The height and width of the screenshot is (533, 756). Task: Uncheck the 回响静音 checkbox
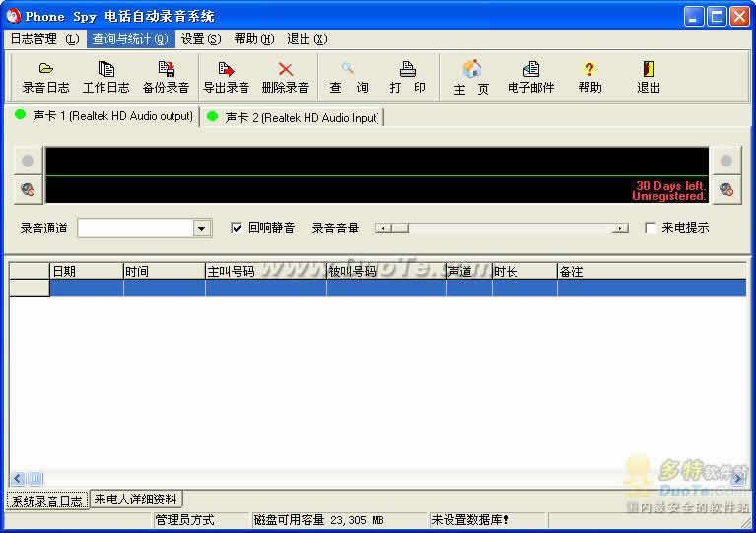[x=237, y=228]
